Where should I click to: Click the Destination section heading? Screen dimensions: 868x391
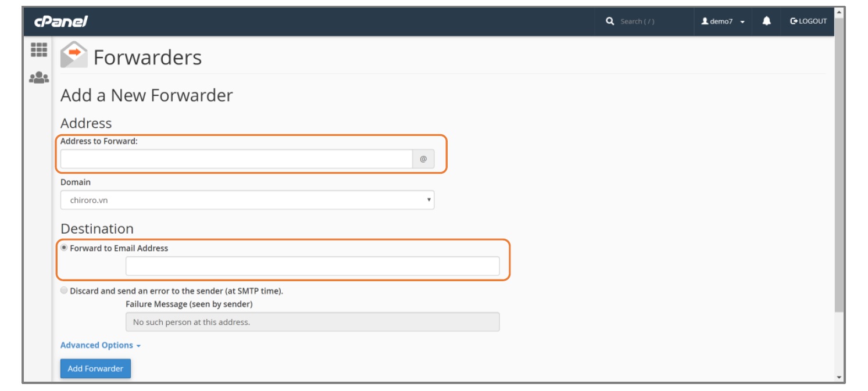tap(97, 228)
